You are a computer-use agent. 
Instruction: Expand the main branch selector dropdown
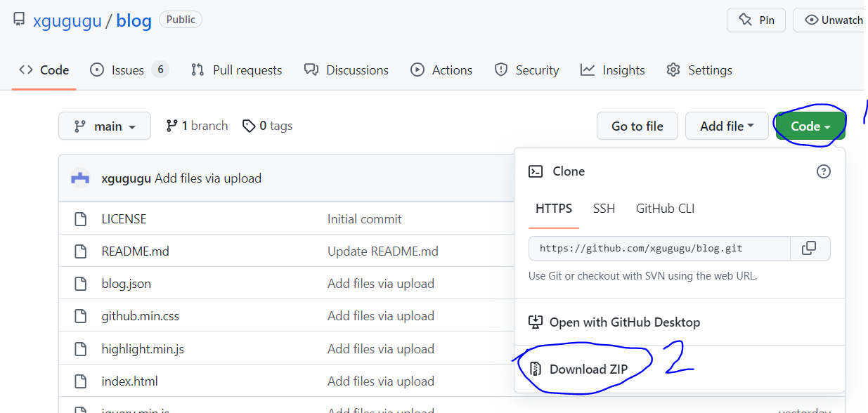coord(105,126)
